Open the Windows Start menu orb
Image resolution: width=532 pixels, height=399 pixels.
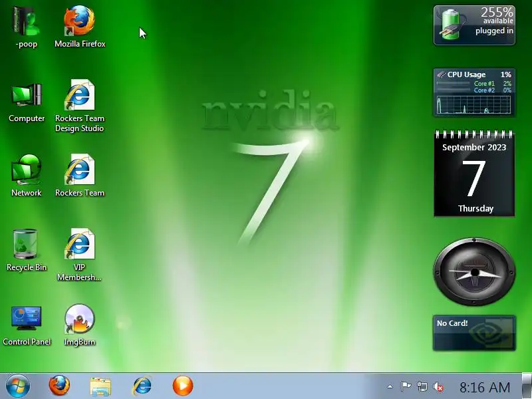(x=18, y=386)
